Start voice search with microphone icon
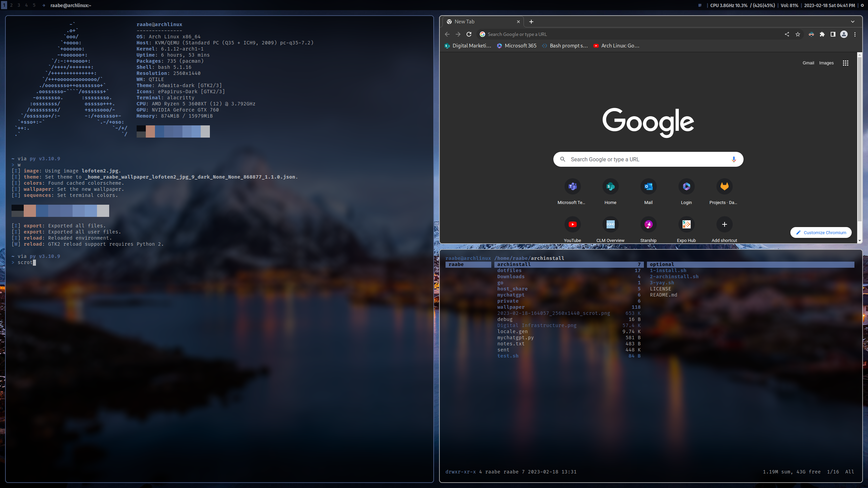The width and height of the screenshot is (868, 488). 734,159
